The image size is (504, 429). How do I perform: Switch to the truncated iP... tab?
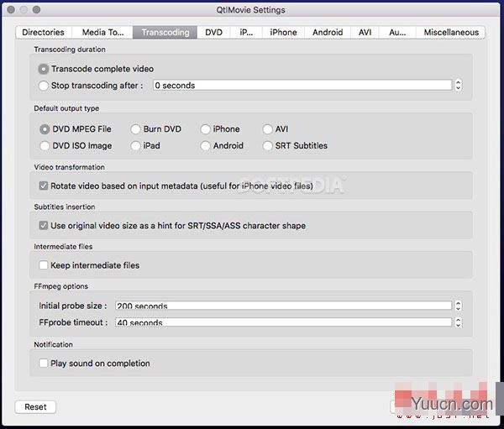click(x=246, y=33)
